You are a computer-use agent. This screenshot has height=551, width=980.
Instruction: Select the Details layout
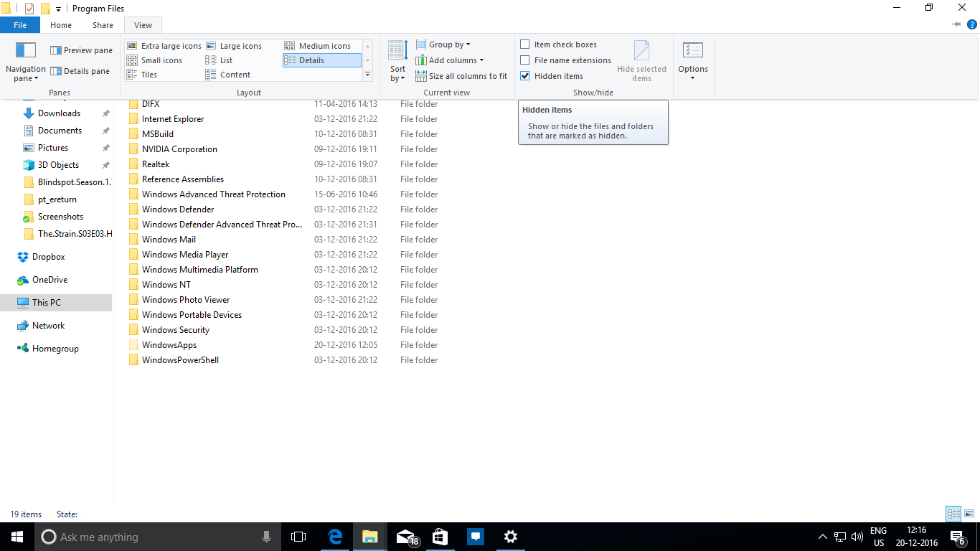(321, 60)
